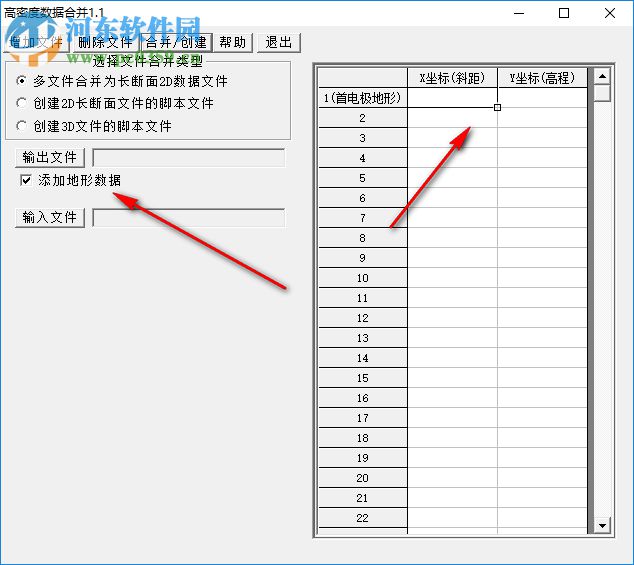Click X coordinate cell in row 1
The image size is (634, 565).
(452, 97)
